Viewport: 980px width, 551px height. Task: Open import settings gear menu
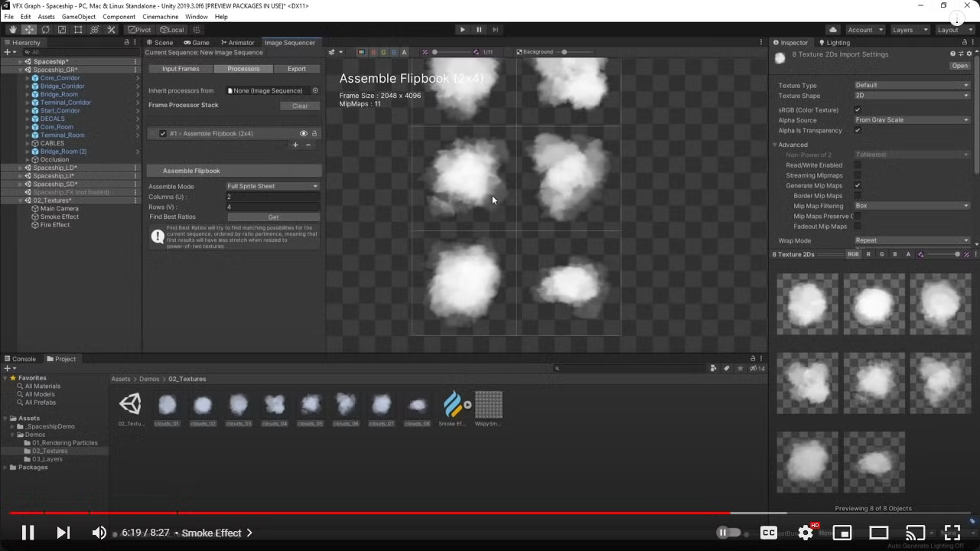969,54
